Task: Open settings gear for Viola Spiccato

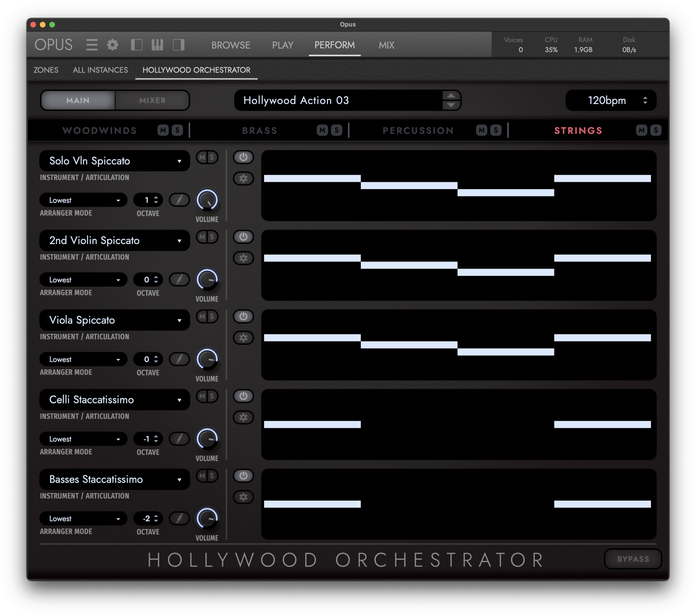Action: click(243, 338)
